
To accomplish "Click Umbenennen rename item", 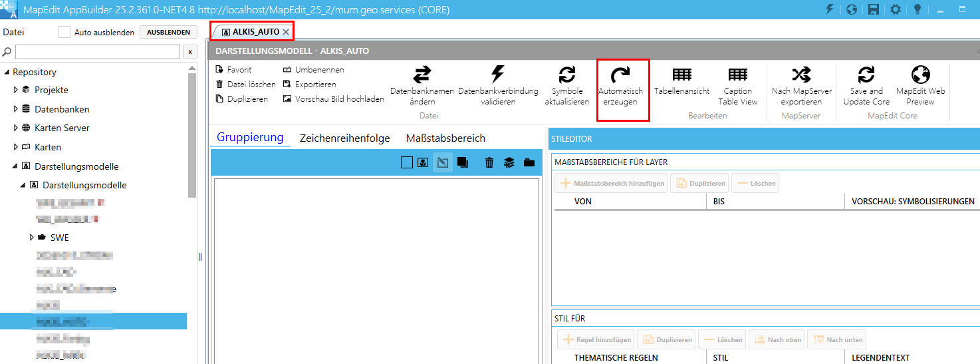I will tap(314, 69).
